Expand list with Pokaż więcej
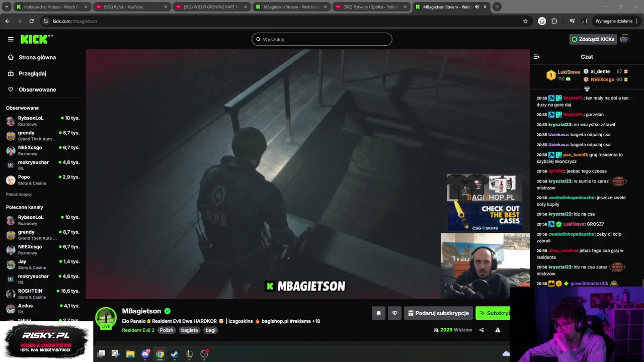Screen dimensions: 644x362 (x=19, y=194)
